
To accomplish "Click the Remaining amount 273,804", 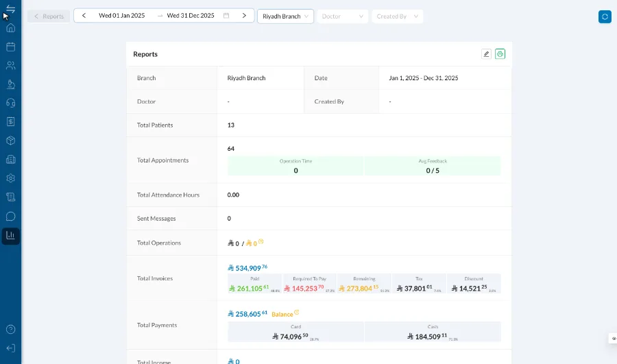I will [359, 289].
